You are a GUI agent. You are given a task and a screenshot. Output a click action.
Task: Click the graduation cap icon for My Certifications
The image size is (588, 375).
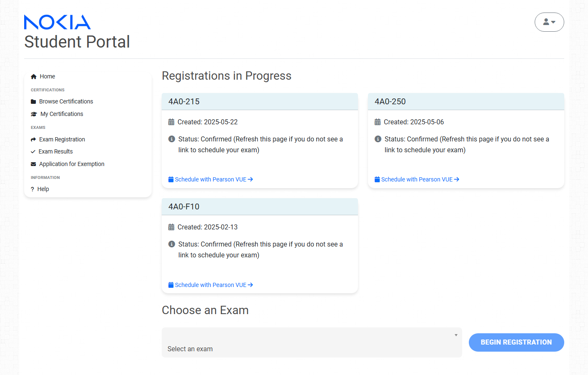pyautogui.click(x=34, y=114)
